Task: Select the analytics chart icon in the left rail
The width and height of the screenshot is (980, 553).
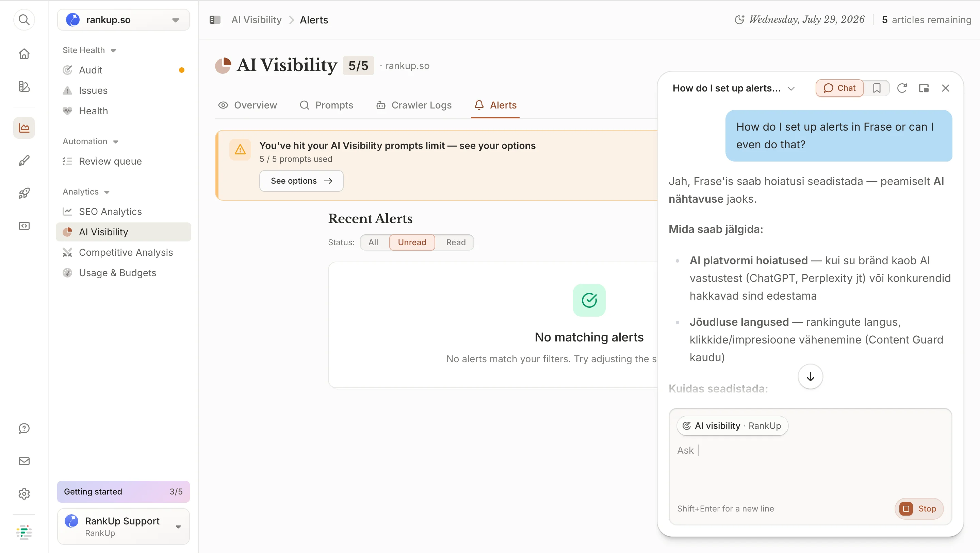Action: coord(24,128)
